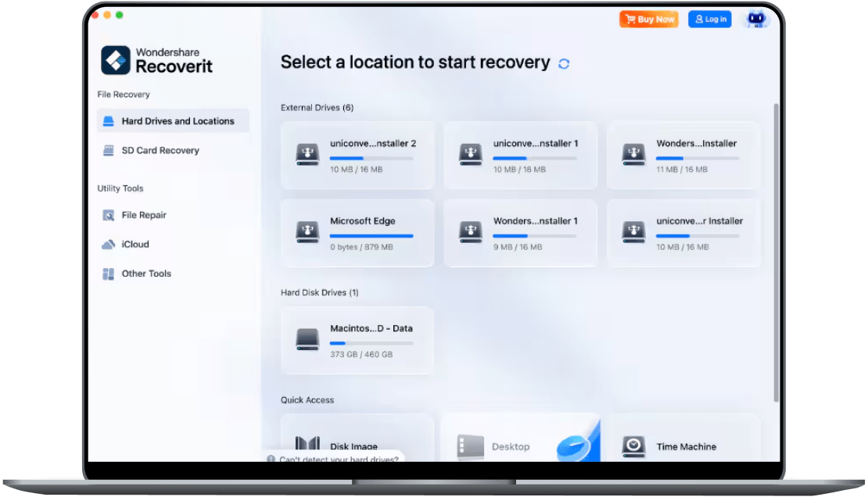Click the 'uniconve...r Installer' drive name
This screenshot has height=497, width=868.
click(700, 221)
